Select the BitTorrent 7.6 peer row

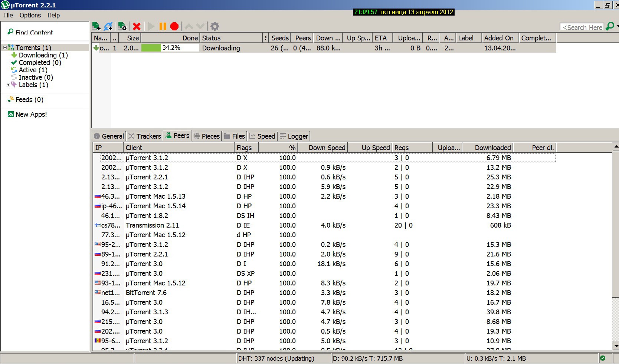coord(324,292)
